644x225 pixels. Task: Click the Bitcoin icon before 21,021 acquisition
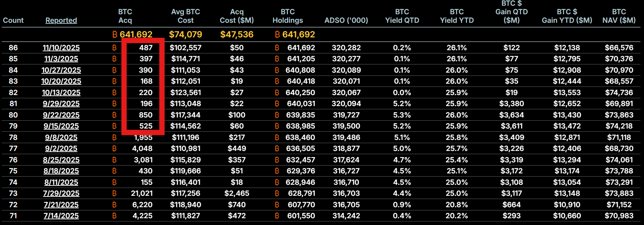(114, 193)
